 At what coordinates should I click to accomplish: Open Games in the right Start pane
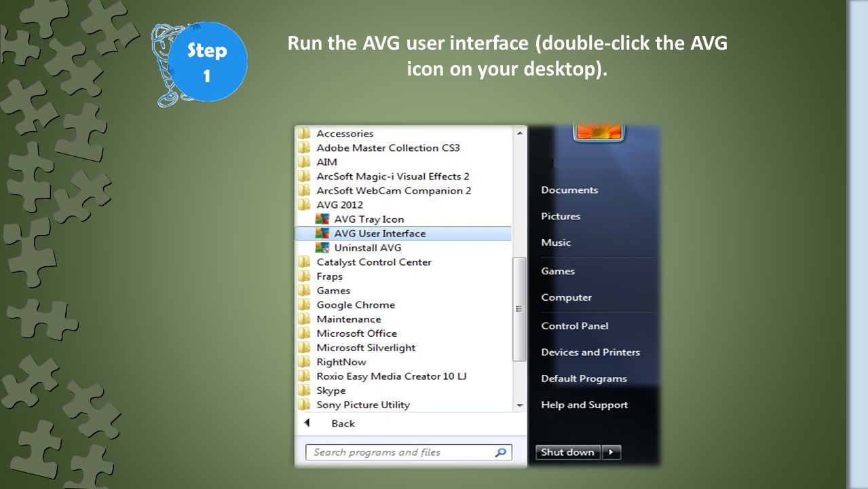558,271
